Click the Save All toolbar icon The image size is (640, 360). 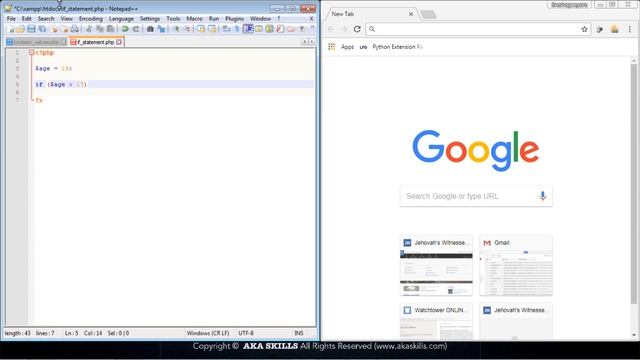tap(42, 29)
